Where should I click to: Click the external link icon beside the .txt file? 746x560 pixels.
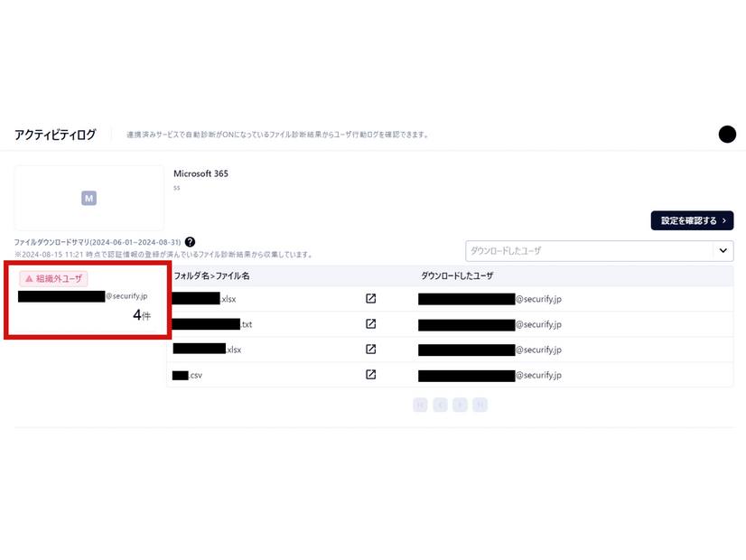[x=370, y=323]
